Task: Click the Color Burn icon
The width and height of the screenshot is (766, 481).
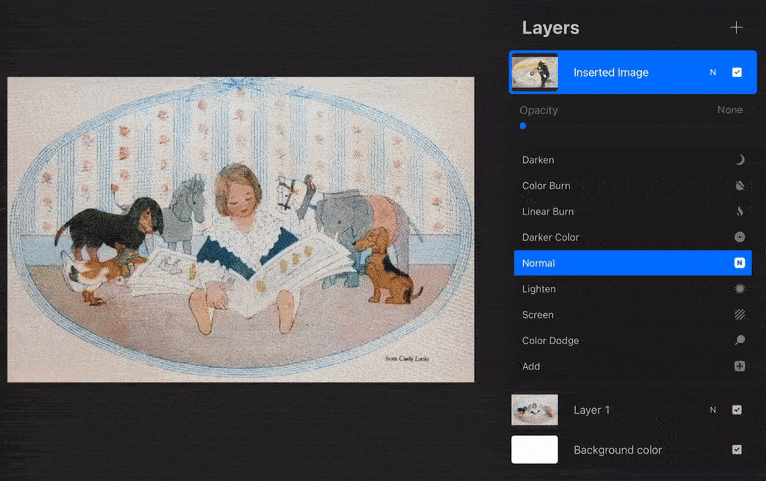Action: click(x=740, y=186)
